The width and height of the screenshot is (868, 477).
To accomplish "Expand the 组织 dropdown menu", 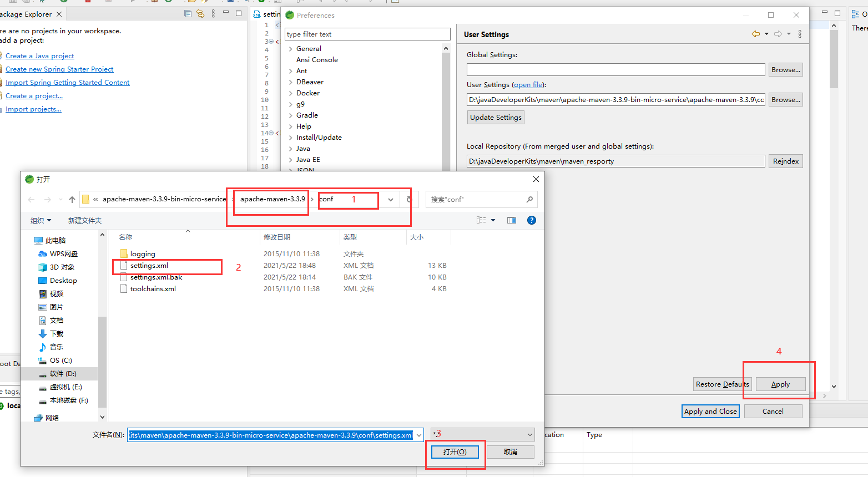I will point(41,220).
